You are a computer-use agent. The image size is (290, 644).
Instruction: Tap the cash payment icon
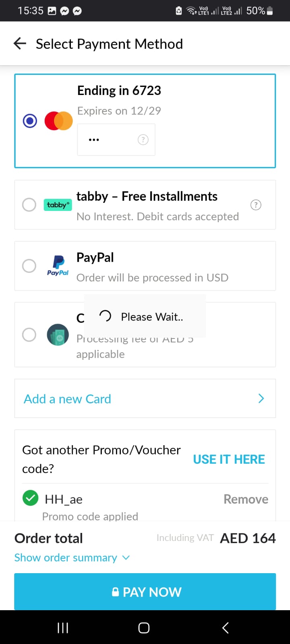coord(58,335)
